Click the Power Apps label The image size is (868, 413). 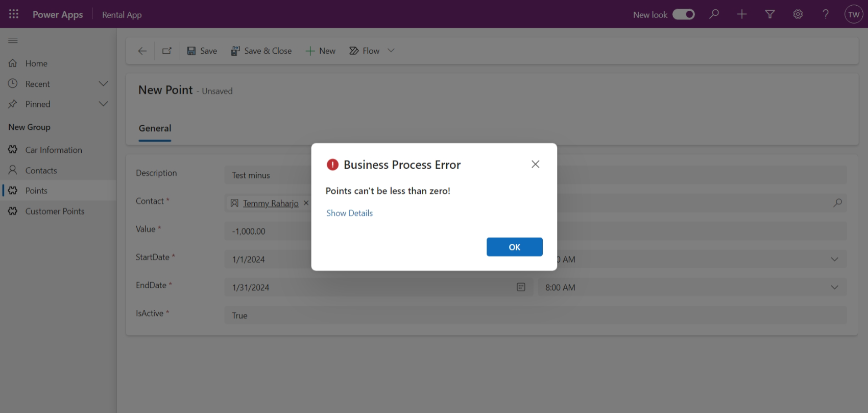coord(58,15)
